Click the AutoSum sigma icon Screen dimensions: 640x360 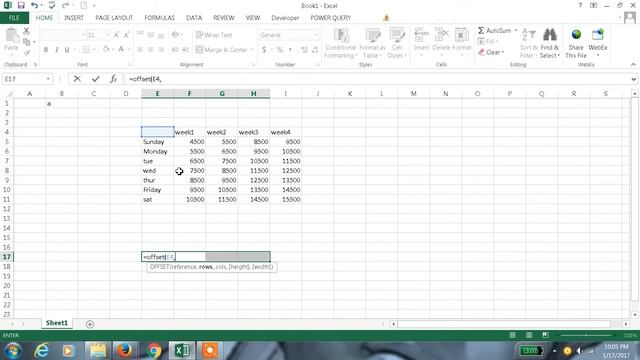481,31
